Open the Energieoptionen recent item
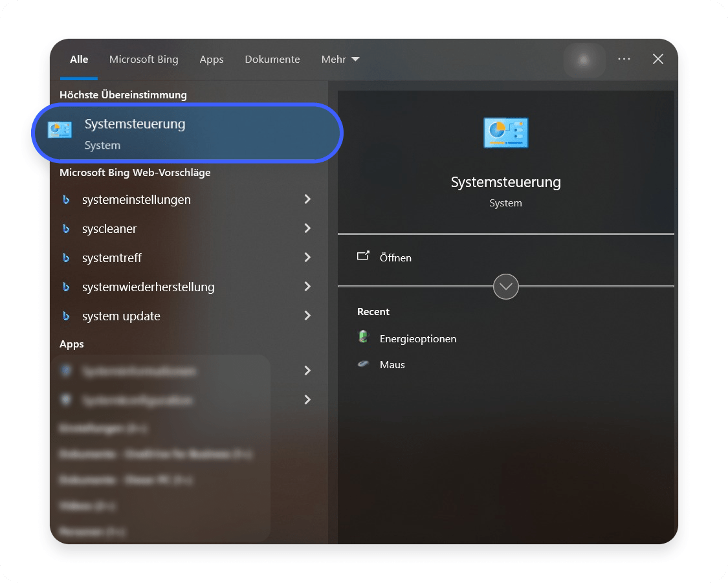Image resolution: width=728 pixels, height=583 pixels. pos(417,338)
